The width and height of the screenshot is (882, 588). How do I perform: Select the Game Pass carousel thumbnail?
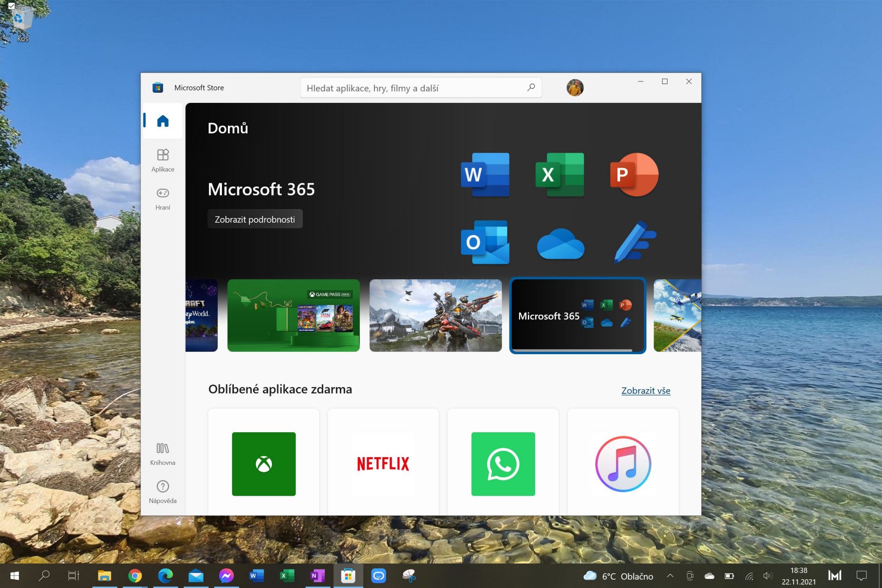click(294, 316)
